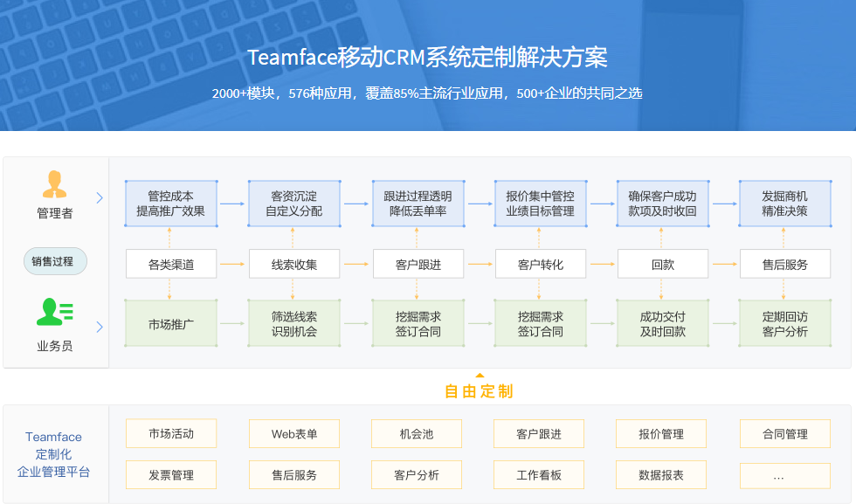Select the 销售过程 pill label
Image resolution: width=856 pixels, height=504 pixels.
point(55,261)
